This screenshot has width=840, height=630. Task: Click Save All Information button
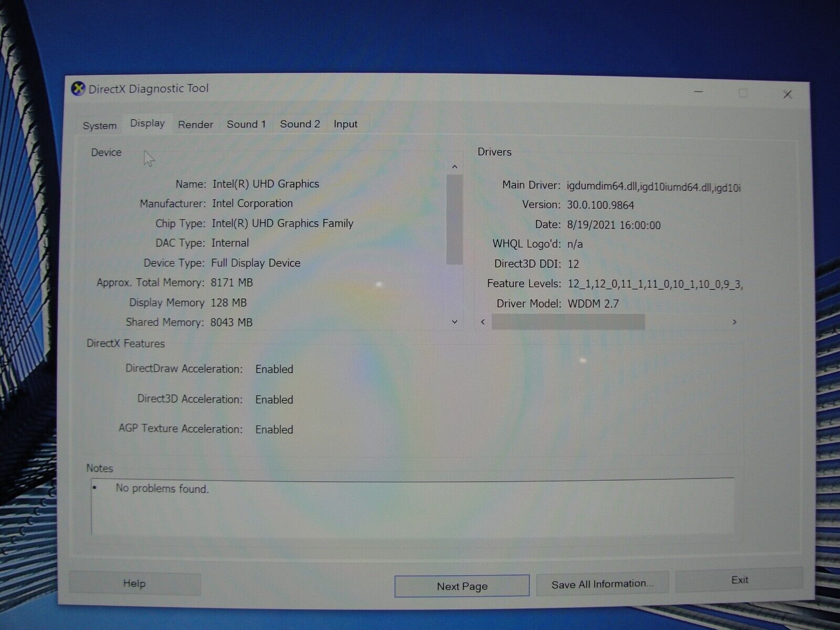[x=602, y=584]
